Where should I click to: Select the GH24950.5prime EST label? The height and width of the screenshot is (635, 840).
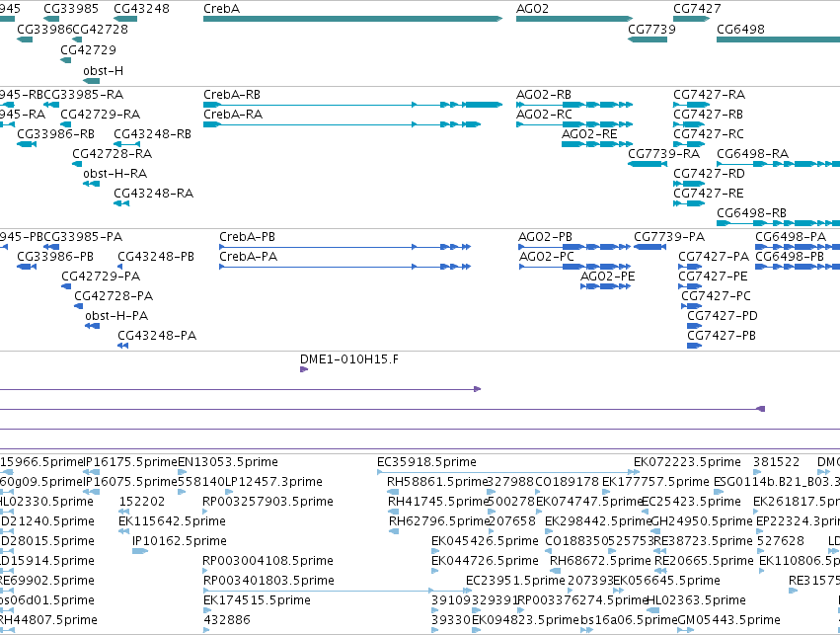pyautogui.click(x=702, y=521)
